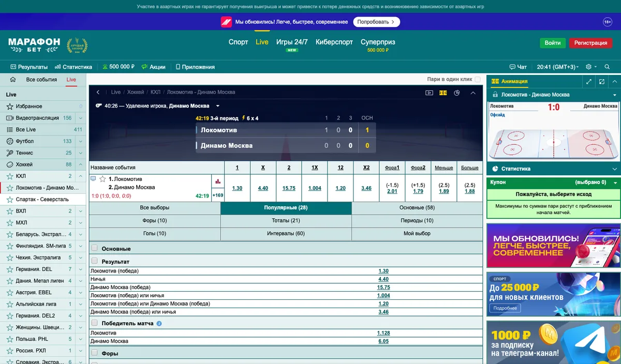Click the back arrow in match breadcrumb

coord(98,92)
